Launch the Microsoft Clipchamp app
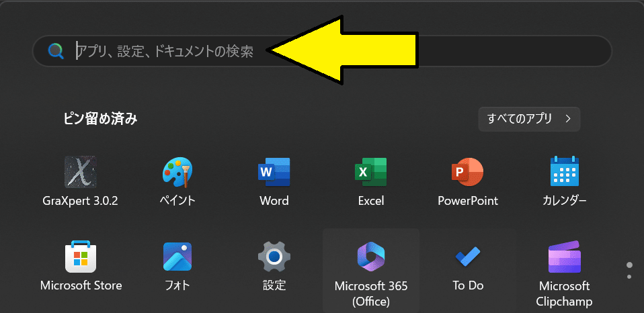644x313 pixels. [564, 257]
